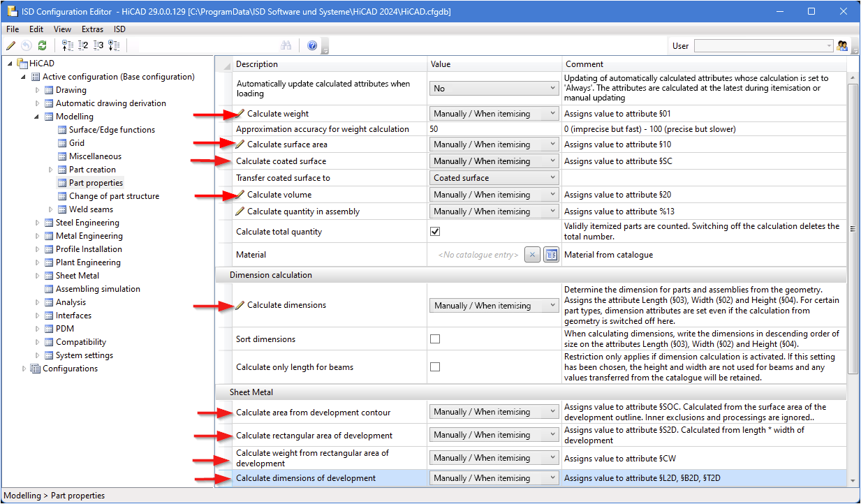The width and height of the screenshot is (861, 504).
Task: Click the pencil icon beside Calculate weight
Action: [240, 113]
